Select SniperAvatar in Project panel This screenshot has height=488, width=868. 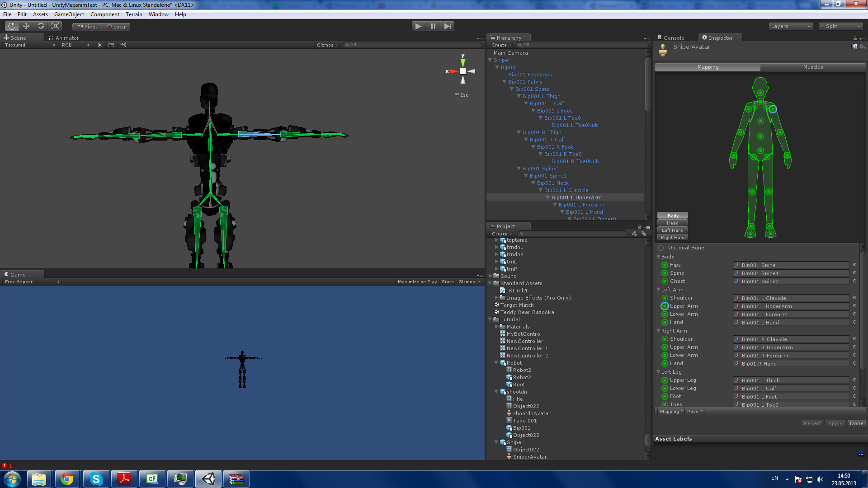(529, 457)
